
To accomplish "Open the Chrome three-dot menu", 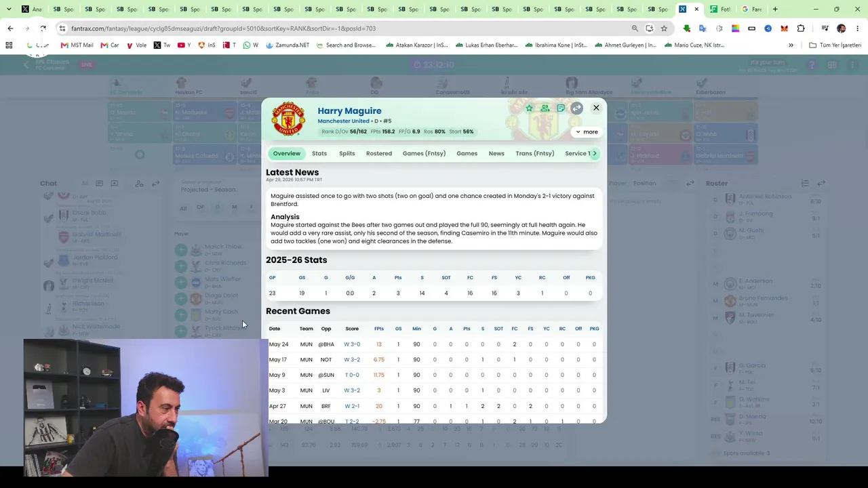I will click(858, 28).
